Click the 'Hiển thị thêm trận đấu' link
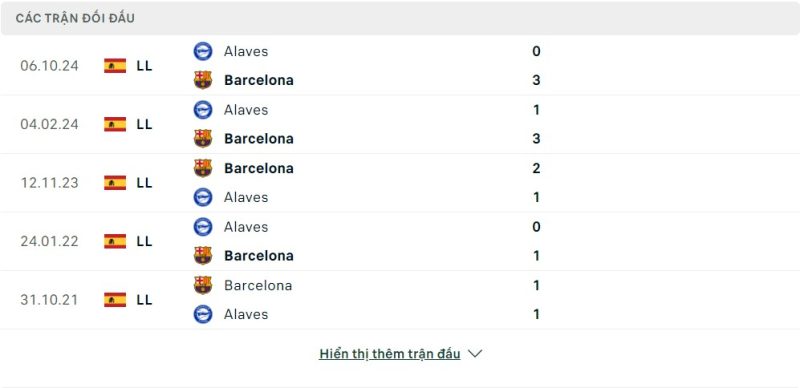 tap(390, 354)
